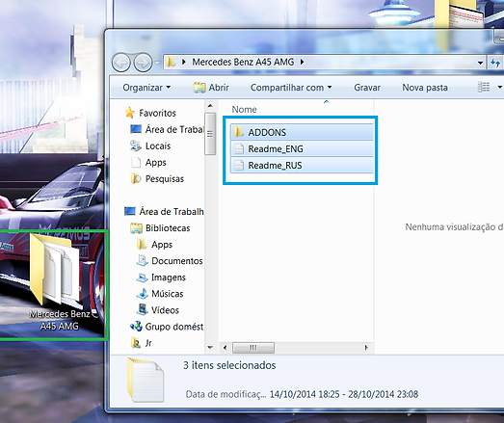The image size is (504, 423).
Task: Open Área de Trabalho under Favoritos
Action: click(167, 129)
